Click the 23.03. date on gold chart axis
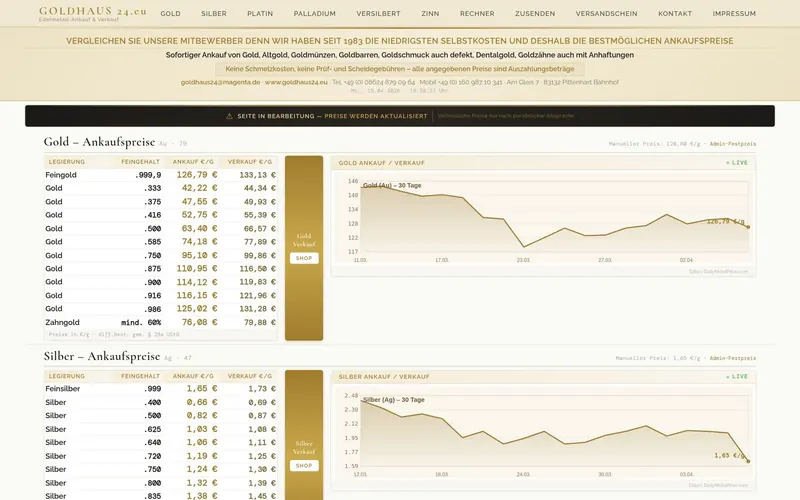 point(523,260)
